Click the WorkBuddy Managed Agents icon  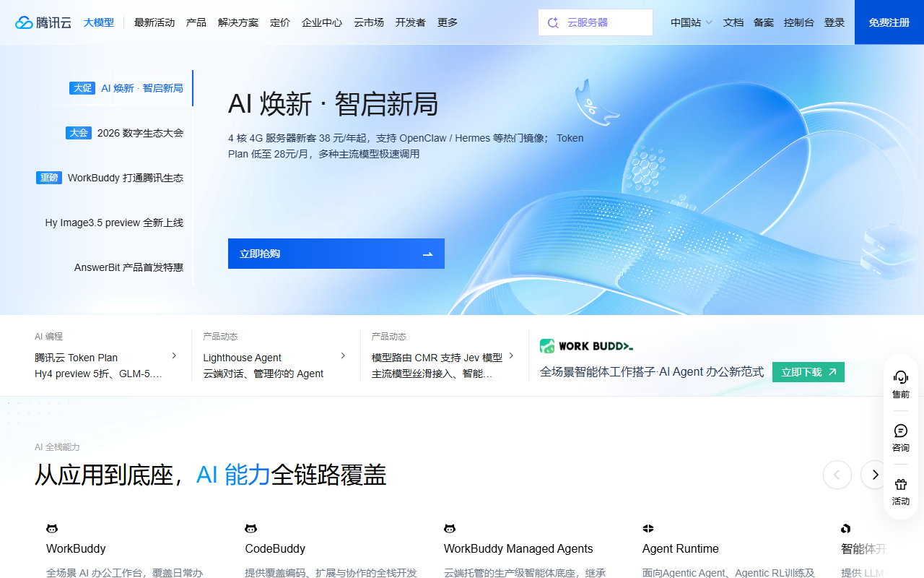click(x=450, y=529)
